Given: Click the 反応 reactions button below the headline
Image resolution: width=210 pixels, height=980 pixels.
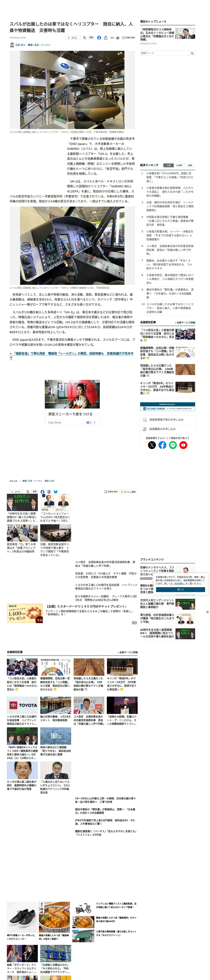Looking at the screenshot, I should [91, 38].
